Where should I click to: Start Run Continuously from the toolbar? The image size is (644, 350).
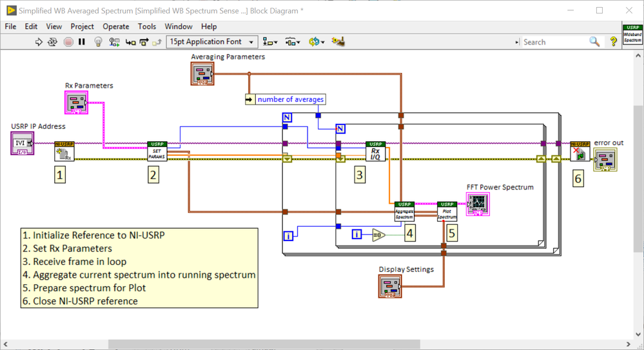(x=52, y=42)
